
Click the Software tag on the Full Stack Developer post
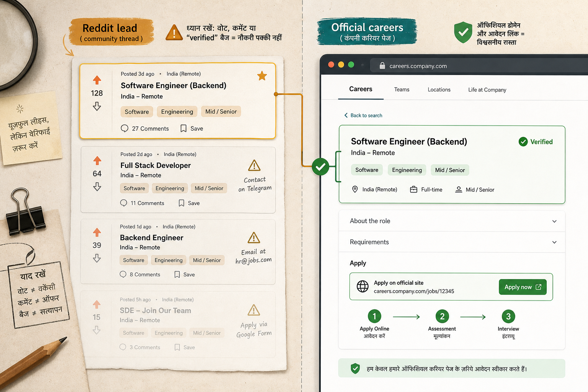[134, 188]
